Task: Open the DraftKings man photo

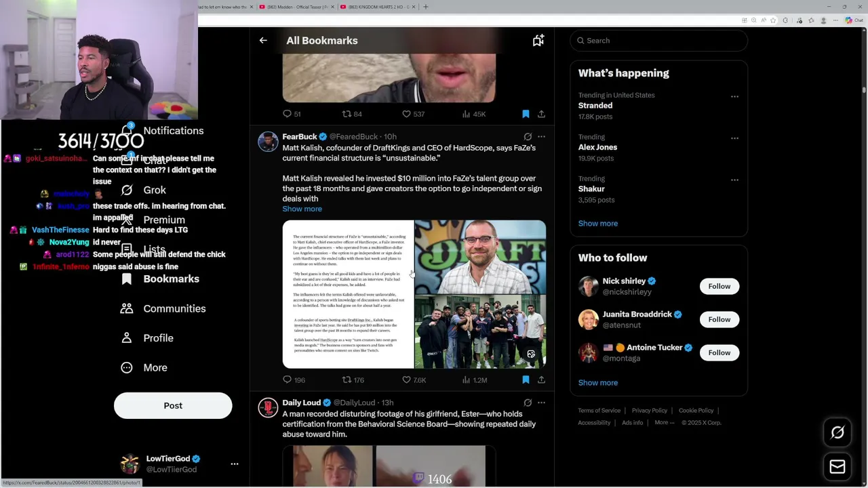Action: (480, 257)
